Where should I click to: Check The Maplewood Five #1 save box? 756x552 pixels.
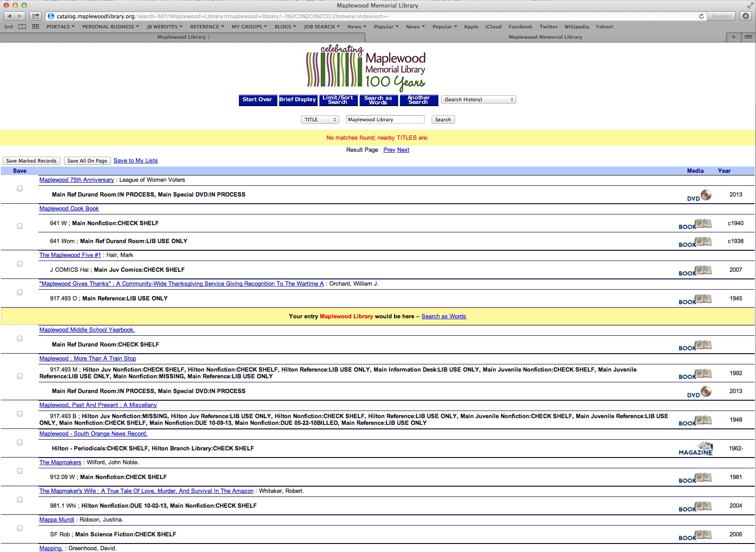(x=20, y=264)
